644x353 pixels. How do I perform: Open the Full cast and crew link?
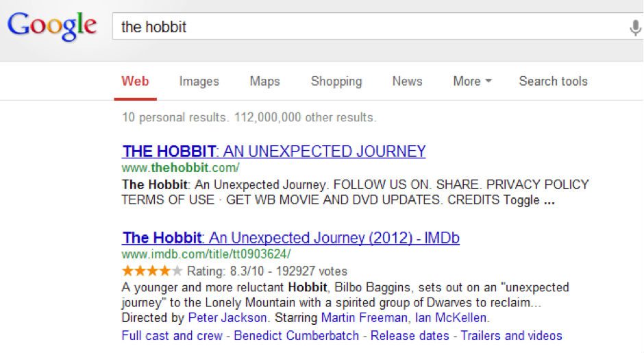(x=172, y=336)
